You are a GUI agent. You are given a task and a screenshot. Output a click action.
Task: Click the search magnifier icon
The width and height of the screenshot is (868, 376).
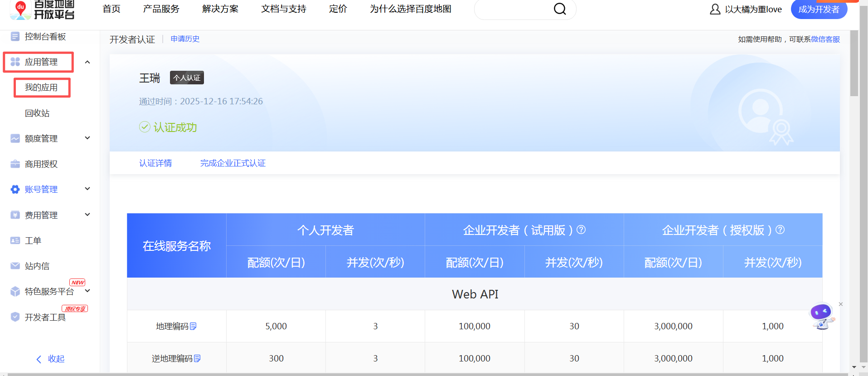560,9
